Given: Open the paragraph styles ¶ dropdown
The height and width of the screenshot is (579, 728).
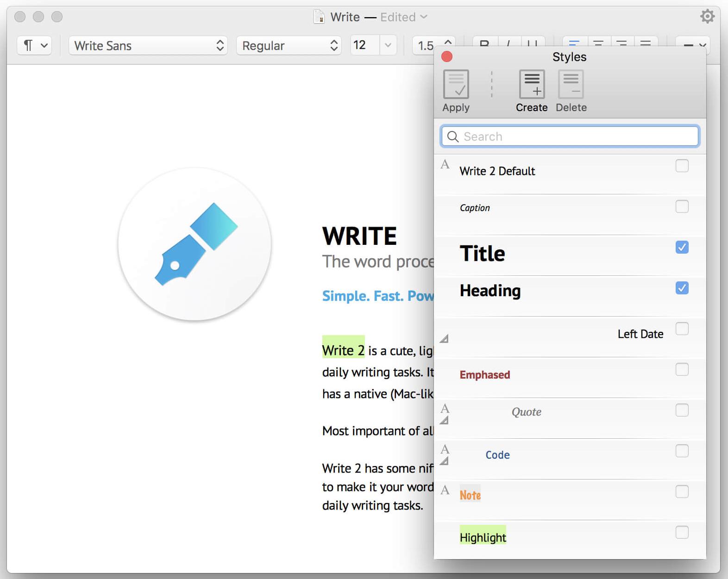Looking at the screenshot, I should point(34,45).
